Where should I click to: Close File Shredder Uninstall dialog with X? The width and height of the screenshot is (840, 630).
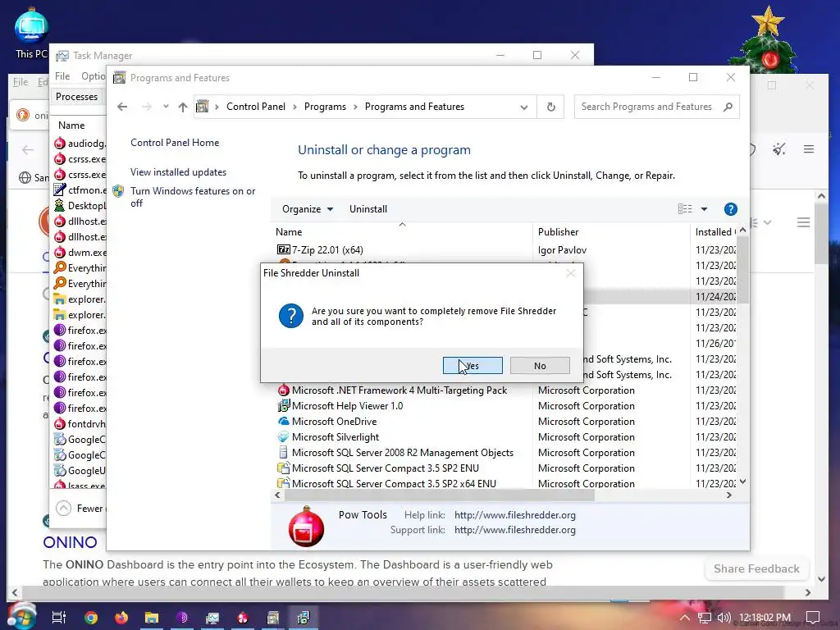571,273
